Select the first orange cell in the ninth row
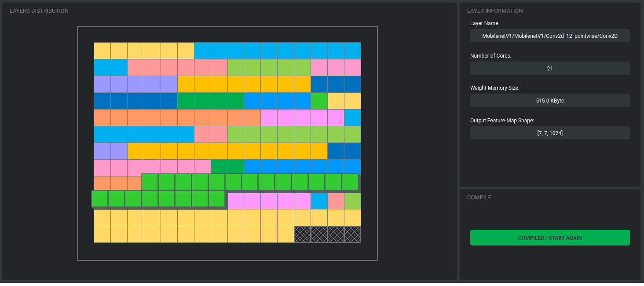644x286 pixels. point(102,183)
